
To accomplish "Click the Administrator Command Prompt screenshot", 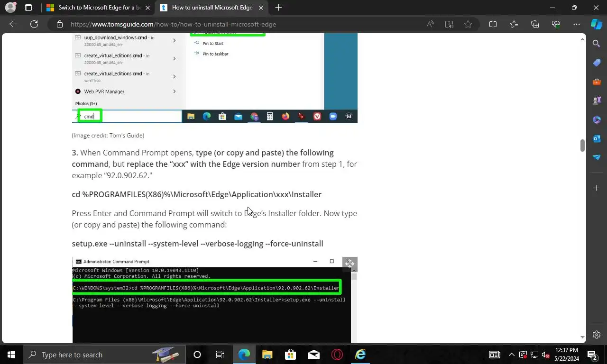I will tap(214, 300).
